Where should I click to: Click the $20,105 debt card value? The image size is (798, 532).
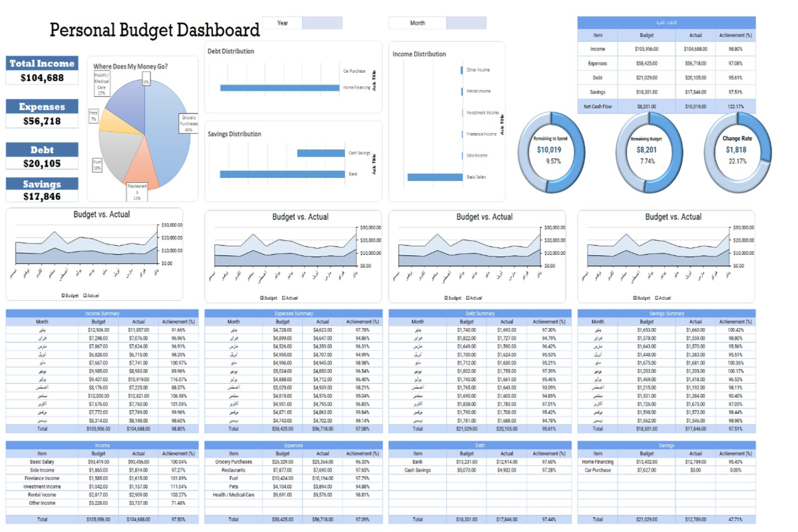tap(42, 164)
